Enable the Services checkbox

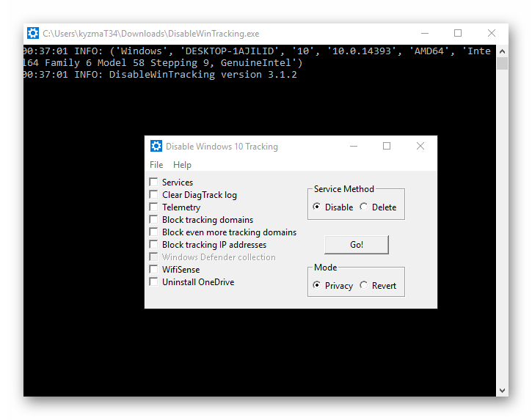pyautogui.click(x=153, y=182)
